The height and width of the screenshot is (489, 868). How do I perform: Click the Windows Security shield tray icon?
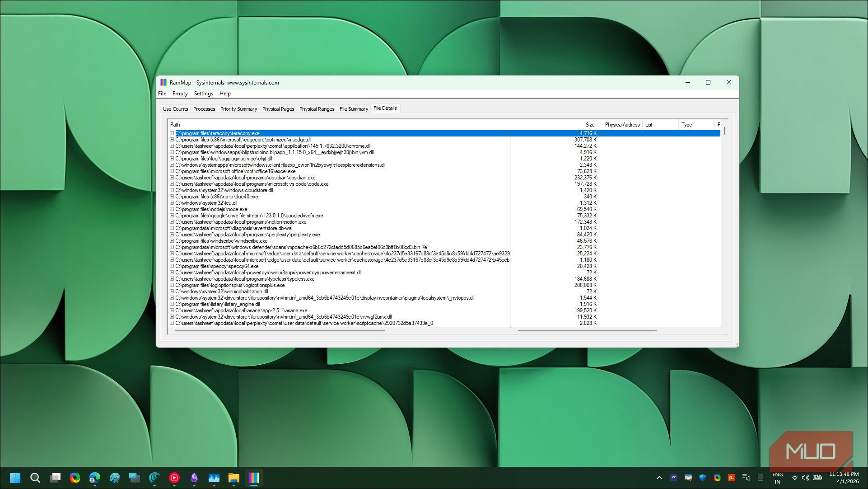(703, 478)
